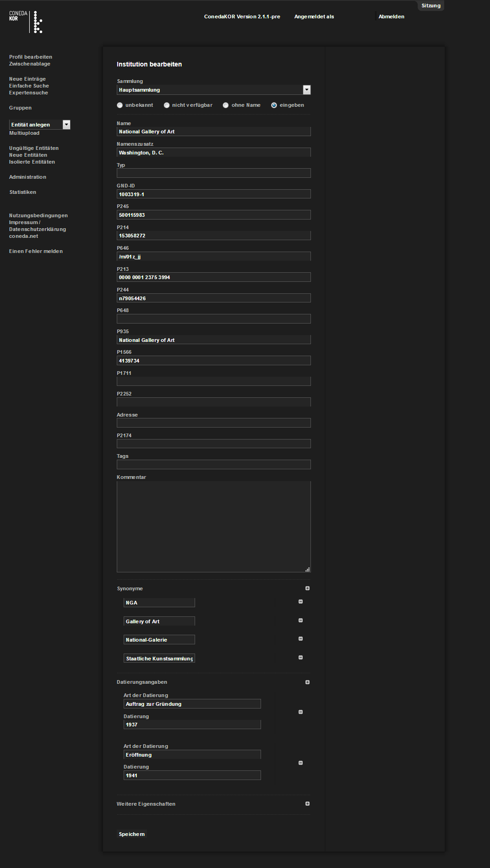Open the Sitzung tab
This screenshot has height=868, width=490.
[431, 5]
